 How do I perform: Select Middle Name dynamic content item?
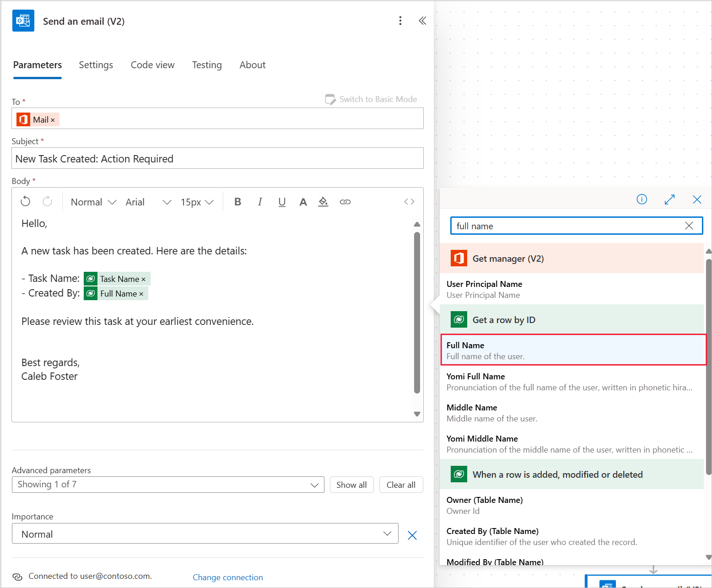click(x=572, y=412)
